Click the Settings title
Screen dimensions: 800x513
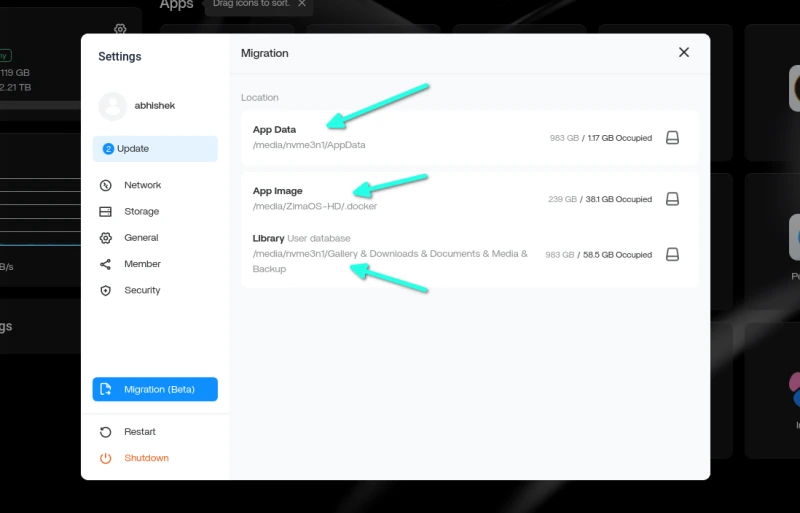pyautogui.click(x=120, y=56)
